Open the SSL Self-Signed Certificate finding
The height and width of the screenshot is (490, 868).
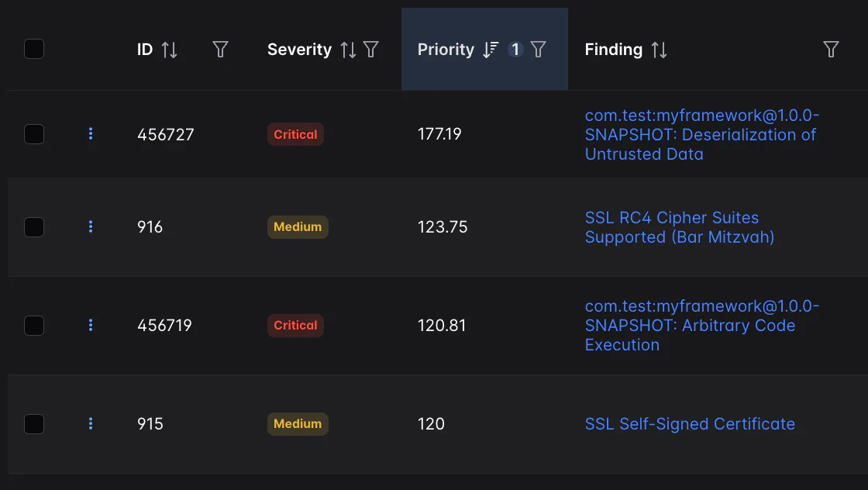coord(690,424)
